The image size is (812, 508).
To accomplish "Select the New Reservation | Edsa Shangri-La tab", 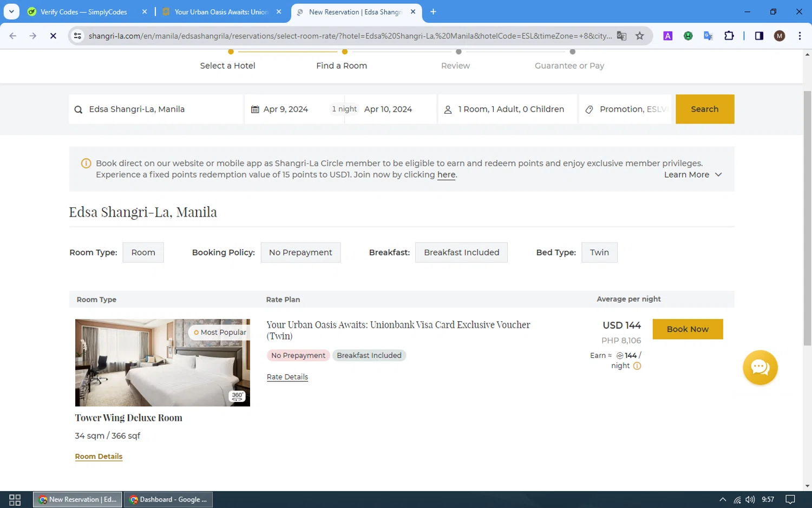I will coord(356,12).
